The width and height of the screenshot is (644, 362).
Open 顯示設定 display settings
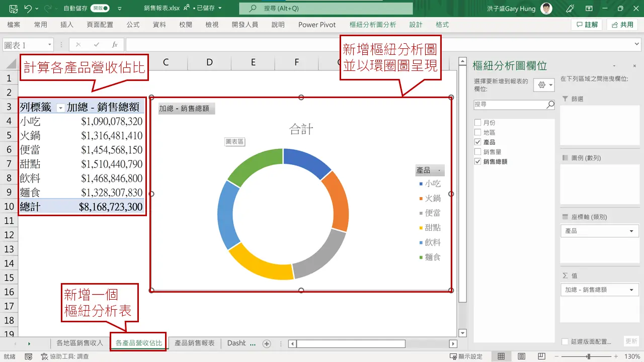(466, 356)
